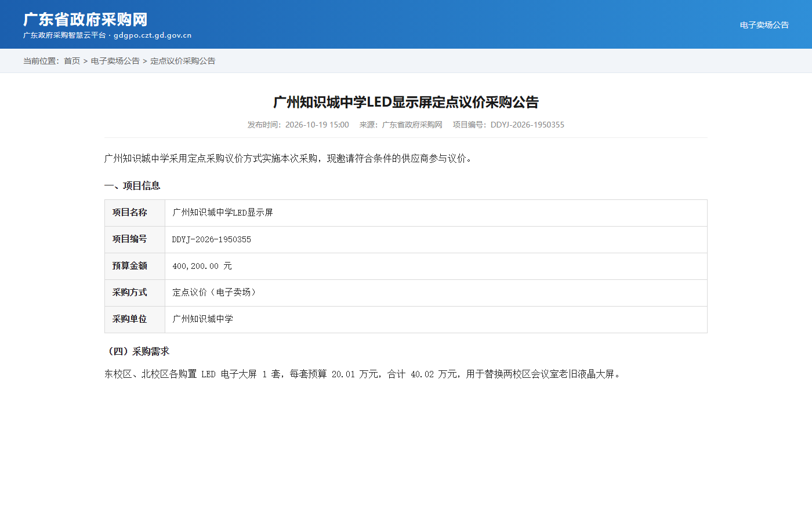812x510 pixels.
Task: Click the 广东省政府采购网 site title
Action: pos(85,19)
